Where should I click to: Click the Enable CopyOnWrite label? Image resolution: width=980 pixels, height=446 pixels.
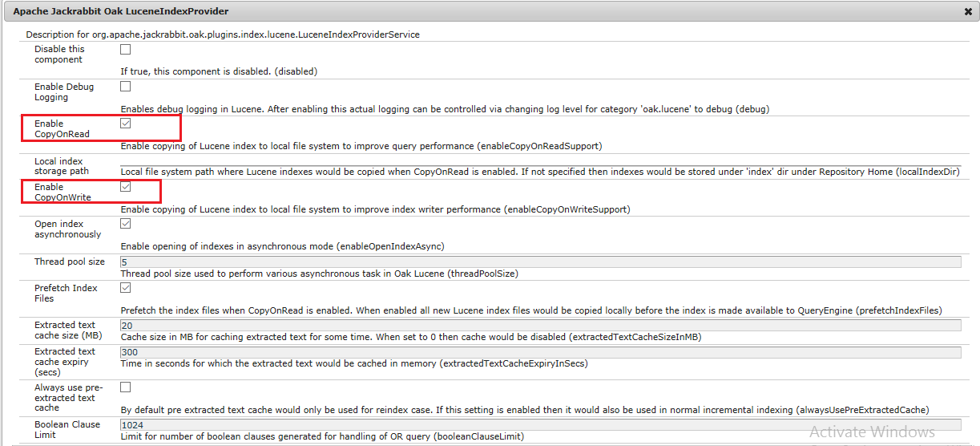(x=63, y=193)
